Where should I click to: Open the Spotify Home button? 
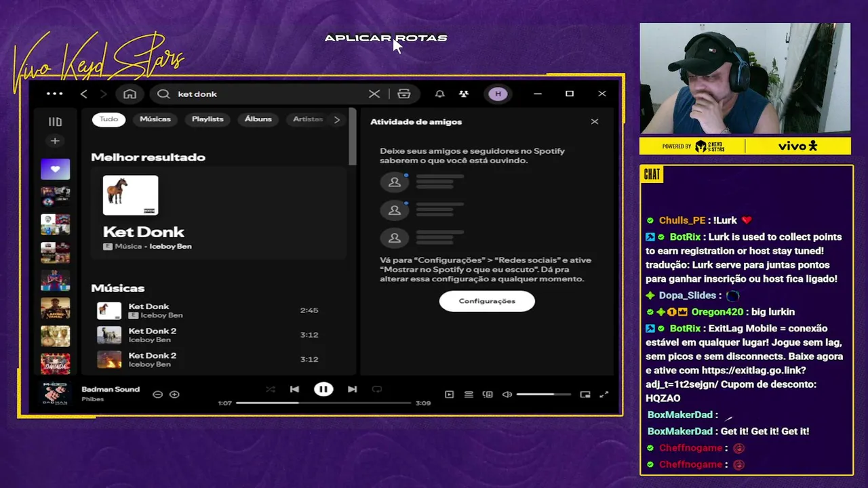coord(130,94)
